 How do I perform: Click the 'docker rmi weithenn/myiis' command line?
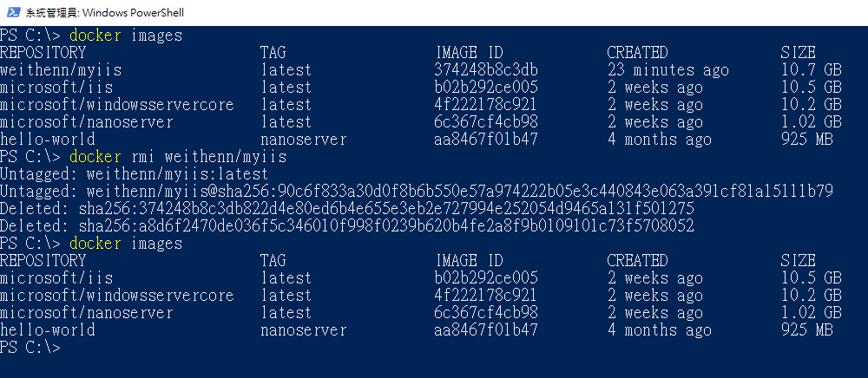(178, 157)
